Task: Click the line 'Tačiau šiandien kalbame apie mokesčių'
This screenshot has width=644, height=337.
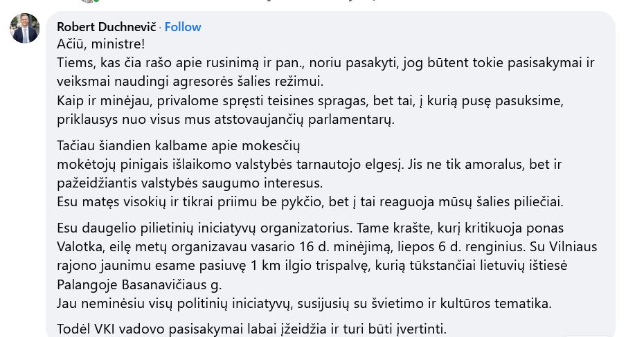Action: [179, 146]
